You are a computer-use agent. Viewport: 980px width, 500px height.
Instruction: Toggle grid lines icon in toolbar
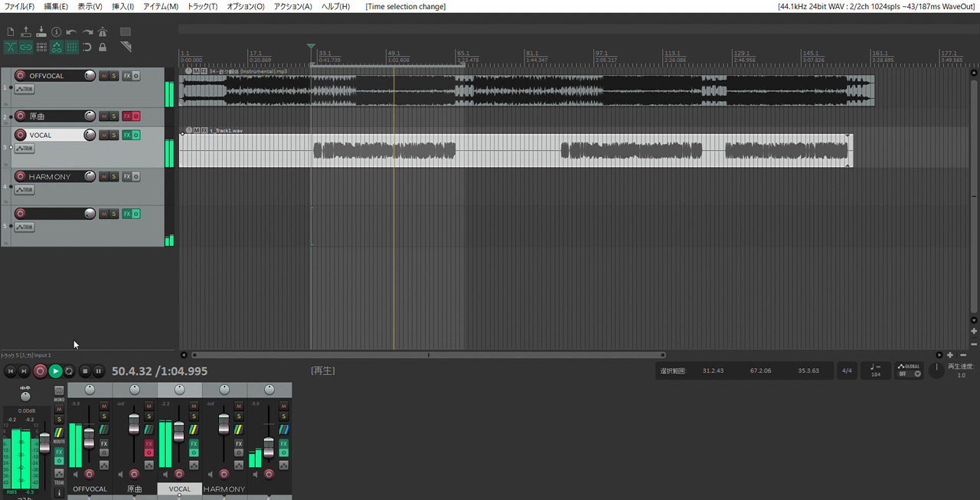(x=72, y=47)
